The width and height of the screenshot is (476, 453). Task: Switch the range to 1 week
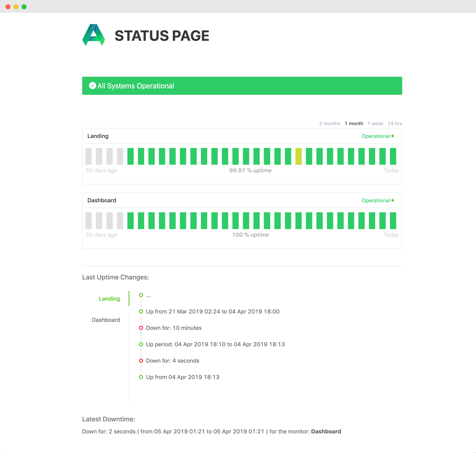pyautogui.click(x=375, y=123)
